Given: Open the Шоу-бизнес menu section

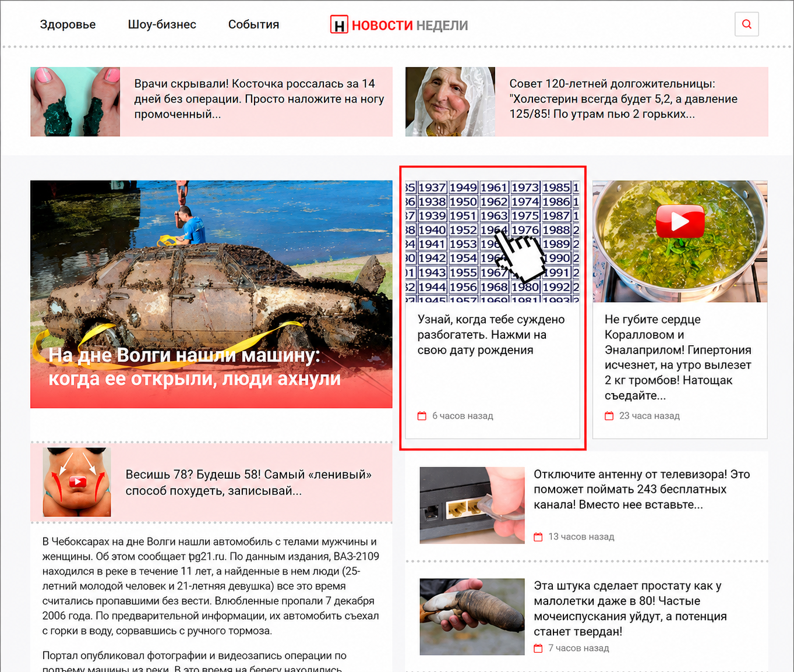Looking at the screenshot, I should (162, 24).
